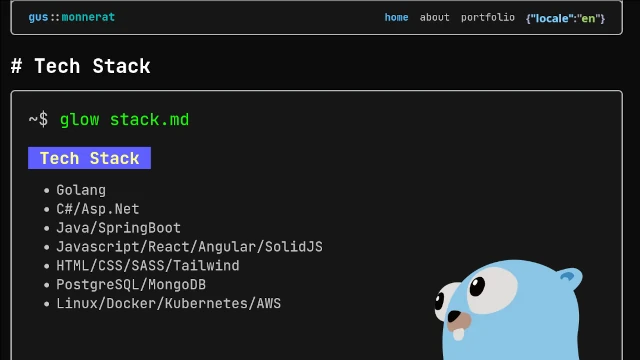Click the HTML/CSS/SASS/Tailwind list item
The height and width of the screenshot is (360, 640).
tap(148, 266)
